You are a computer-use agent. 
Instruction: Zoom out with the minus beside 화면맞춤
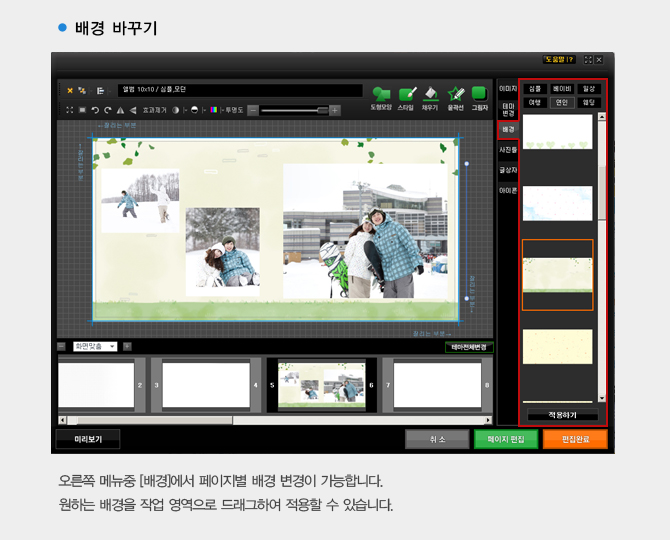pos(62,346)
